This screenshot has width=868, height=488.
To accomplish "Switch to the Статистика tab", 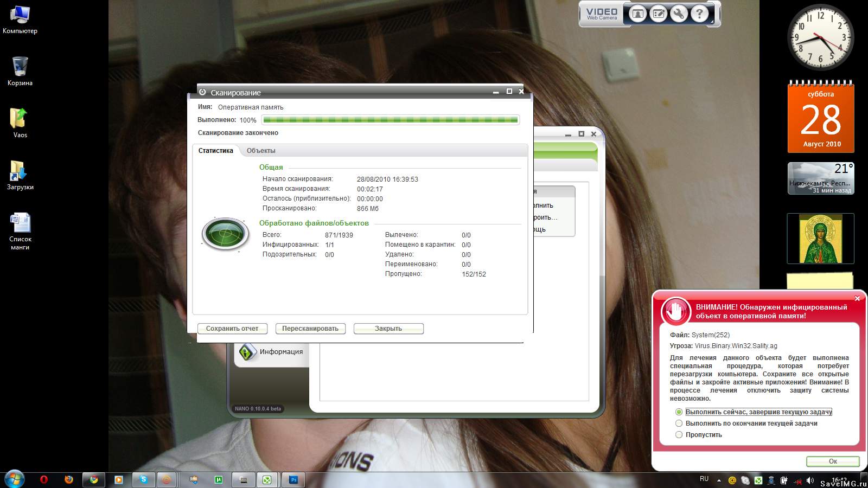I will [x=216, y=151].
